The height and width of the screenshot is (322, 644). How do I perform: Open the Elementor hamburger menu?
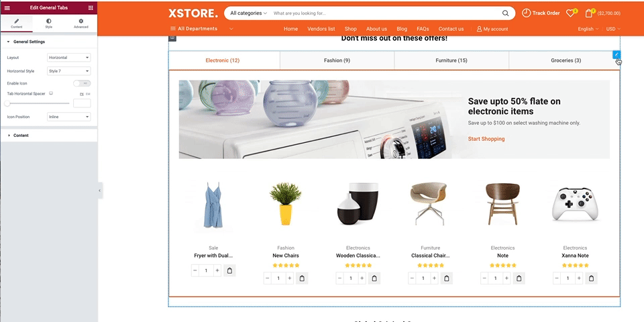[7, 8]
